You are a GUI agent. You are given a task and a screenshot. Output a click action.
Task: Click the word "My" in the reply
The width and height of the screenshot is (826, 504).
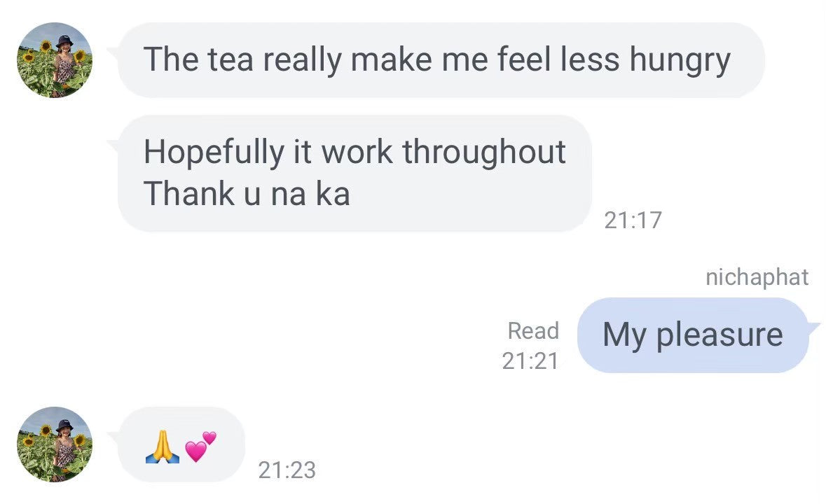coord(624,335)
